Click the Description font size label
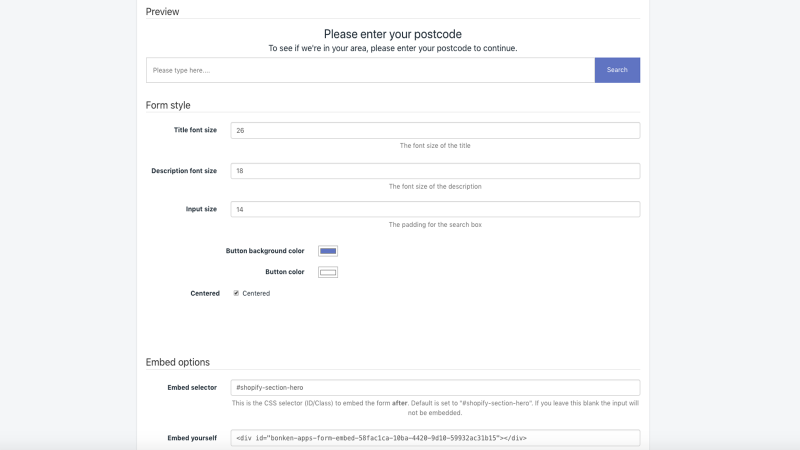 click(x=184, y=171)
